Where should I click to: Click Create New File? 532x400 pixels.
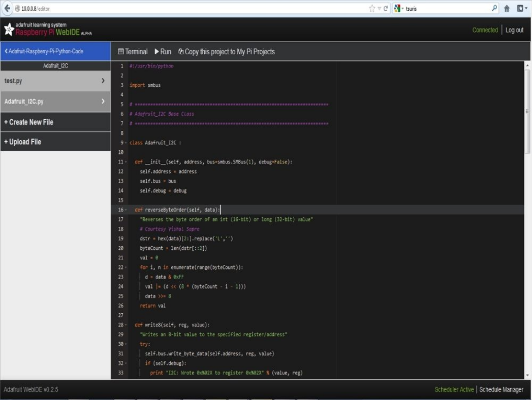point(55,122)
